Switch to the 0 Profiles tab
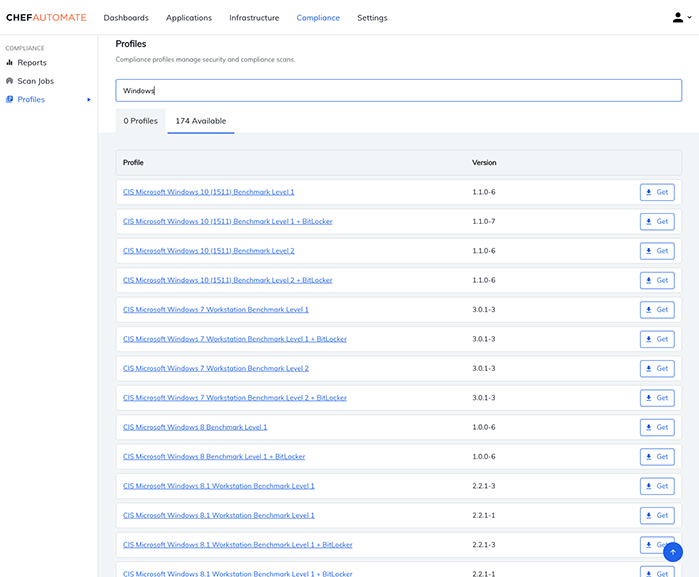The width and height of the screenshot is (699, 577). tap(141, 121)
